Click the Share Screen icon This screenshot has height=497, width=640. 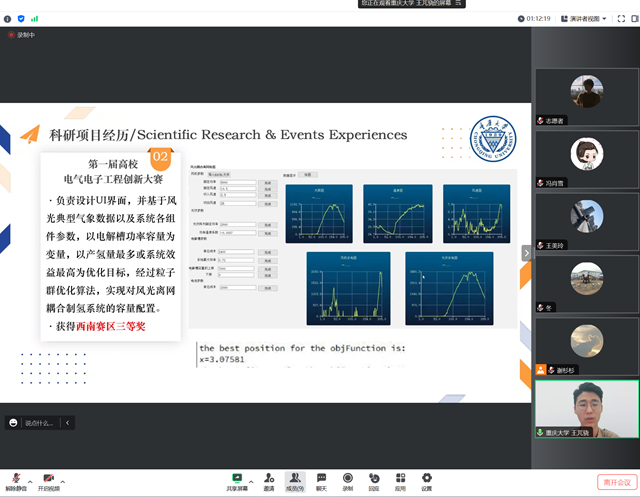click(239, 479)
